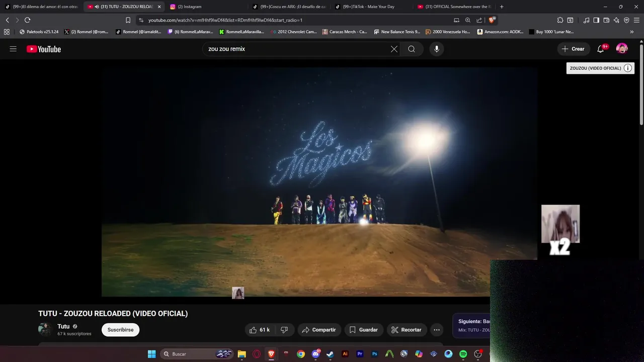This screenshot has height=362, width=644.
Task: Bookmark this page icon
Action: 128,20
